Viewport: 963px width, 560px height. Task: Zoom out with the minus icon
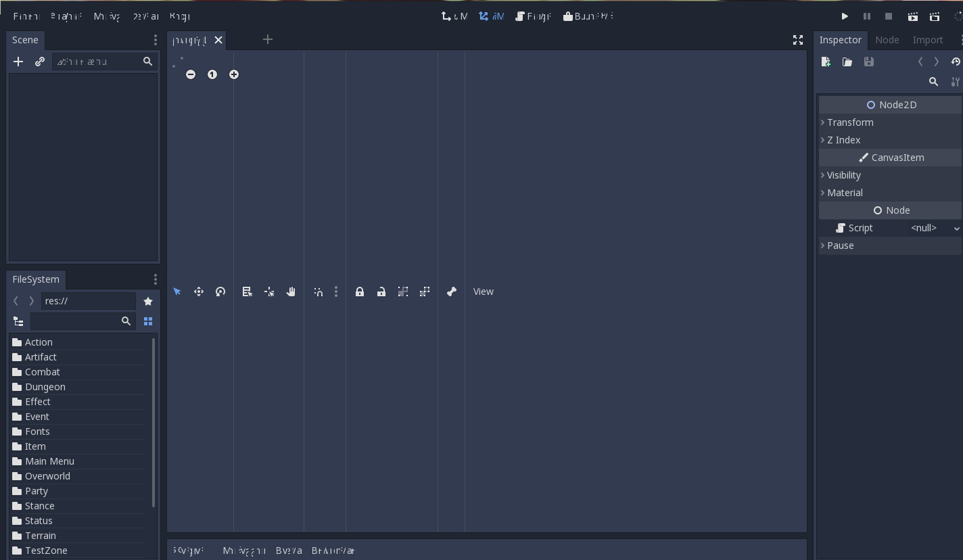point(191,74)
